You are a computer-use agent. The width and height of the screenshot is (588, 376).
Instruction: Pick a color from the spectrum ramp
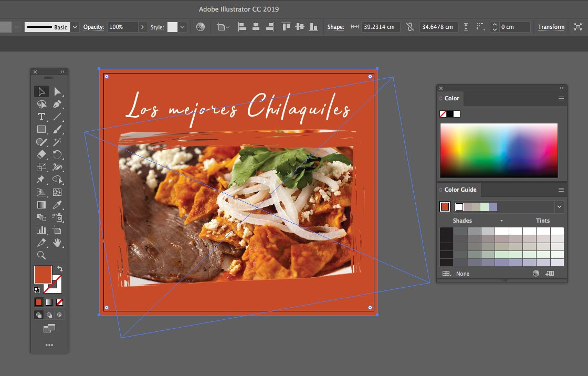click(x=499, y=150)
